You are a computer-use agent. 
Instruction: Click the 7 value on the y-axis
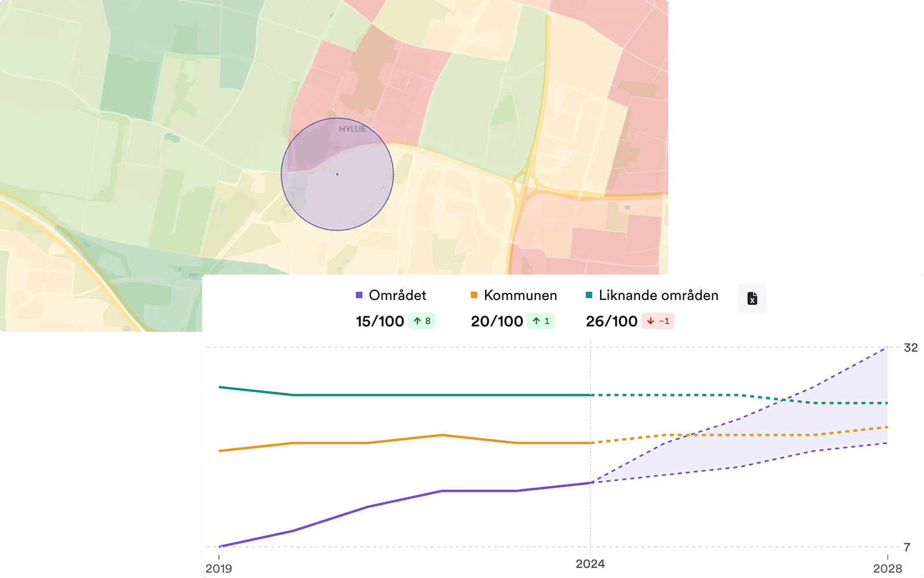907,547
